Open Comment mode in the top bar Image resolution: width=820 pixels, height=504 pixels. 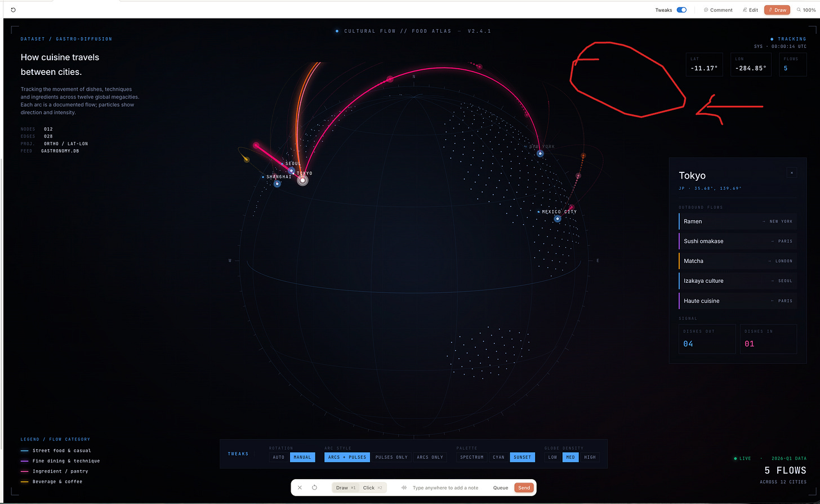point(718,10)
